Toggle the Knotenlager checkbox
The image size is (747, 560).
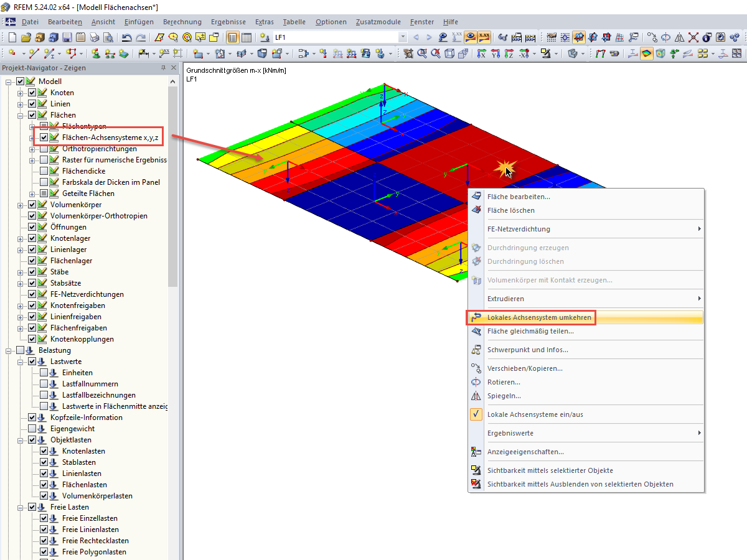(x=32, y=238)
